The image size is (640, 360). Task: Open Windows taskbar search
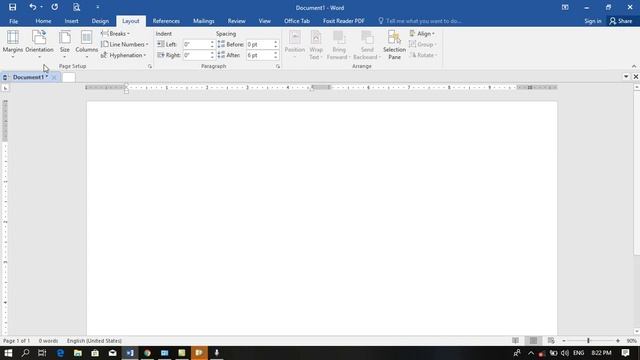click(25, 353)
